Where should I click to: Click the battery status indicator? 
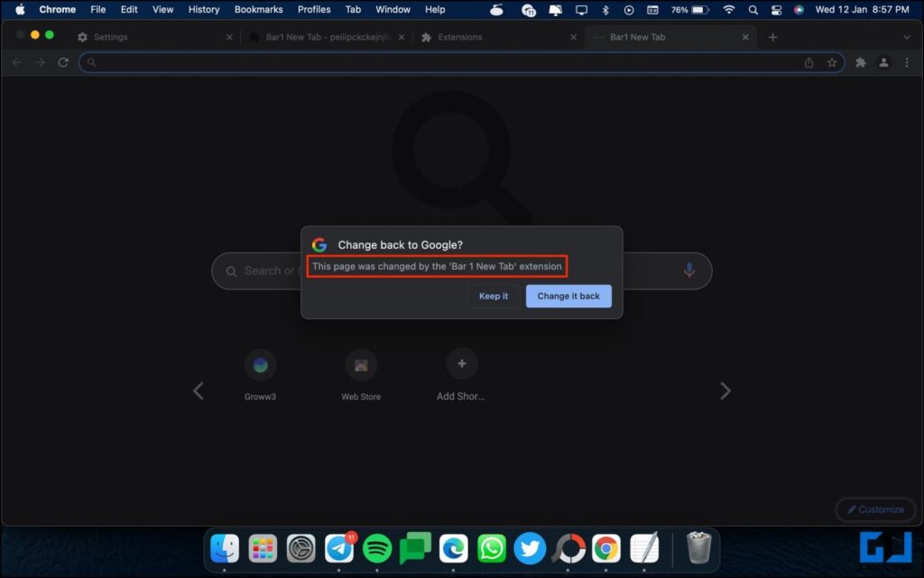pos(690,9)
